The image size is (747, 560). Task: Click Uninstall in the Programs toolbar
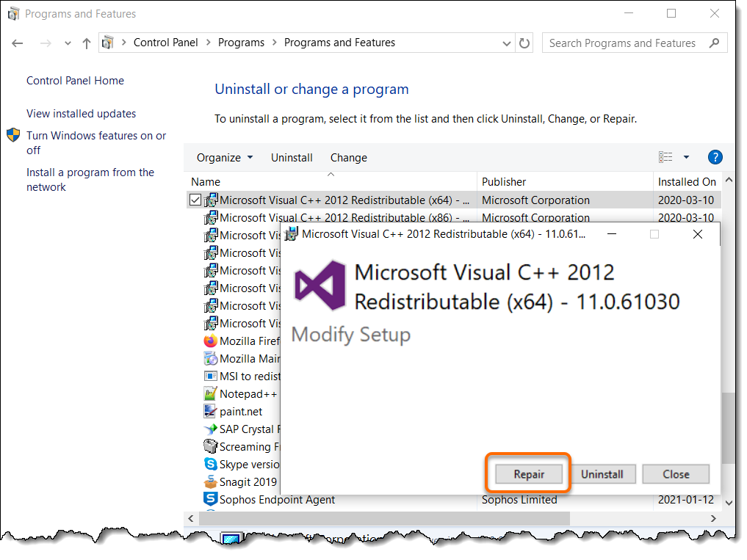pyautogui.click(x=292, y=158)
